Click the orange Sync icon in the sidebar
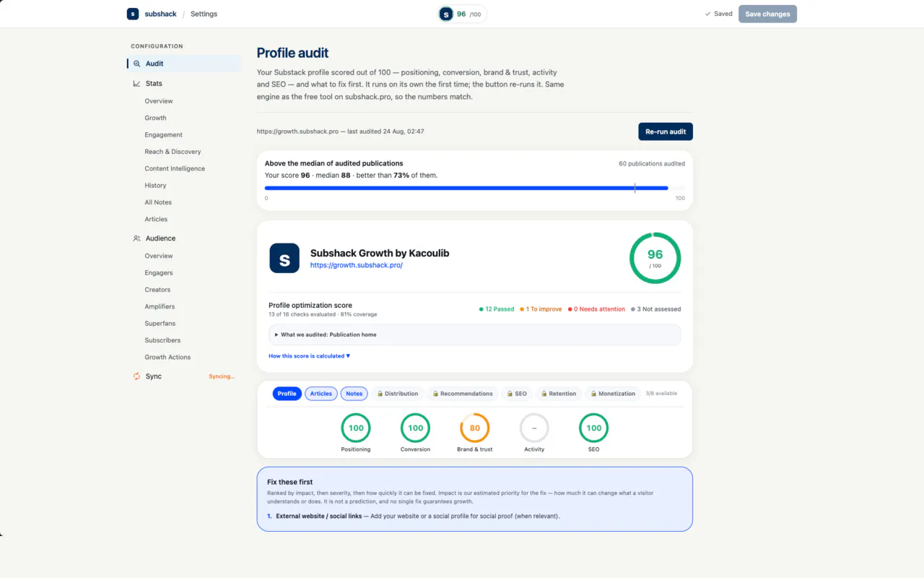 (x=136, y=376)
